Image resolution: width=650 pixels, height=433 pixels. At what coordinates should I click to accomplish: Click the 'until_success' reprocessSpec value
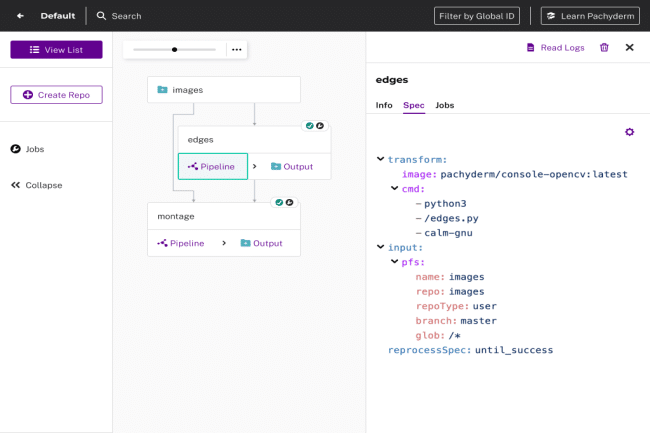514,350
